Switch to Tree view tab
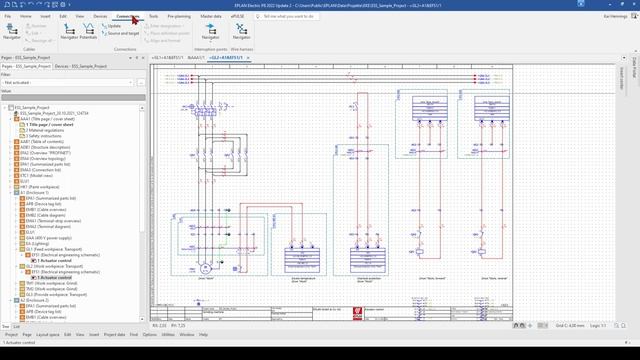 5,327
